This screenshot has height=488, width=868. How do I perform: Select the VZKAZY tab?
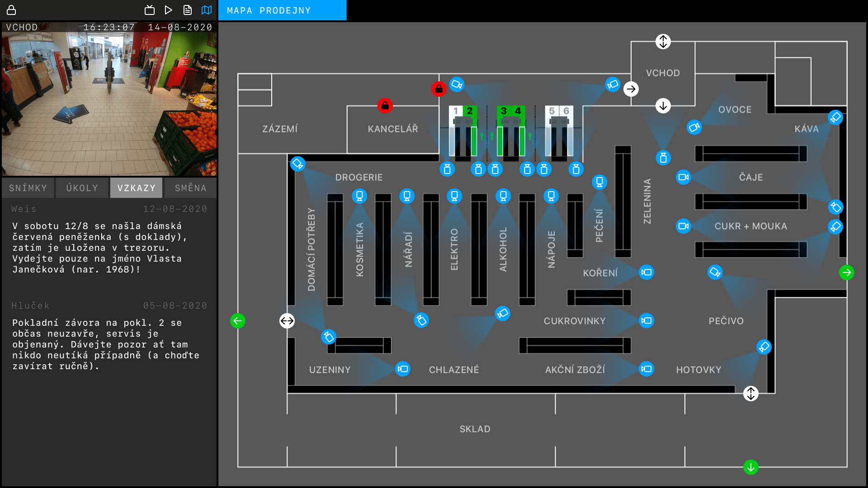(x=136, y=188)
